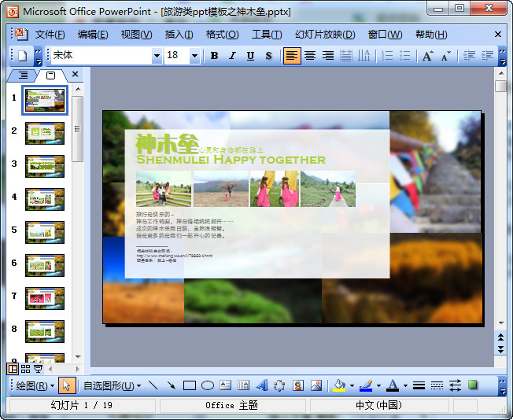Viewport: 513px width, 420px height.
Task: Click the Distribute alignment icon
Action: 346,56
